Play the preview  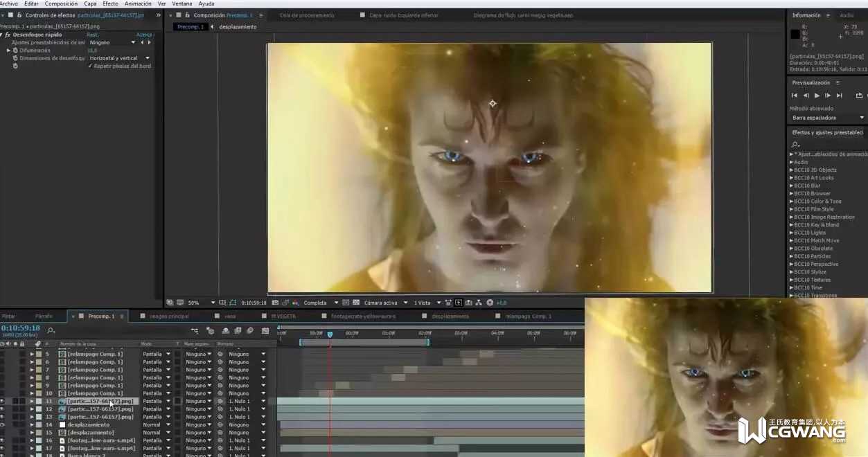pyautogui.click(x=817, y=96)
